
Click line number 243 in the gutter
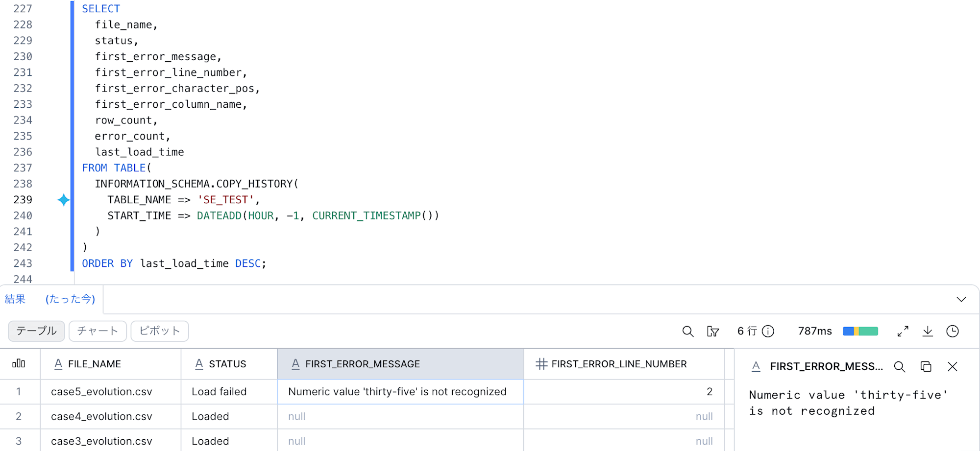tap(23, 263)
